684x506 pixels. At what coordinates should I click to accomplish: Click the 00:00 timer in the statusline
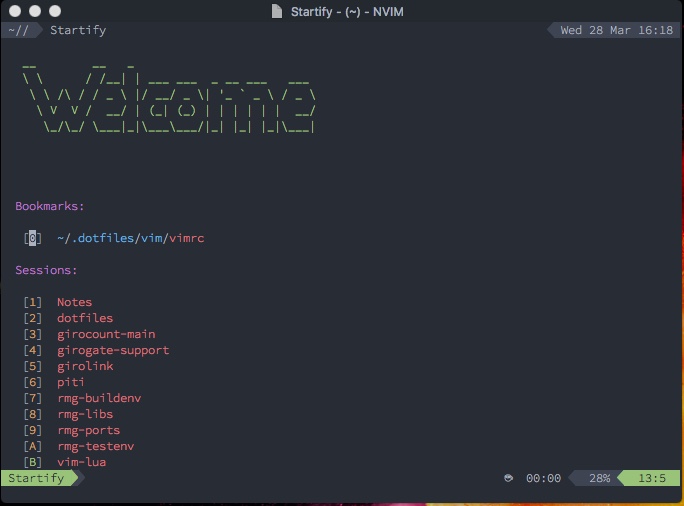[x=543, y=479]
